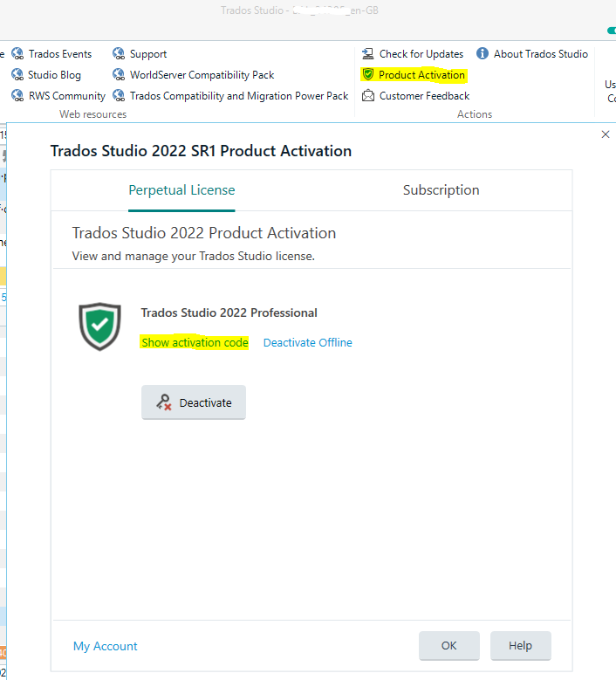This screenshot has width=616, height=680.
Task: Click the WorldServer Compatibility Pack globe icon
Action: tap(119, 74)
